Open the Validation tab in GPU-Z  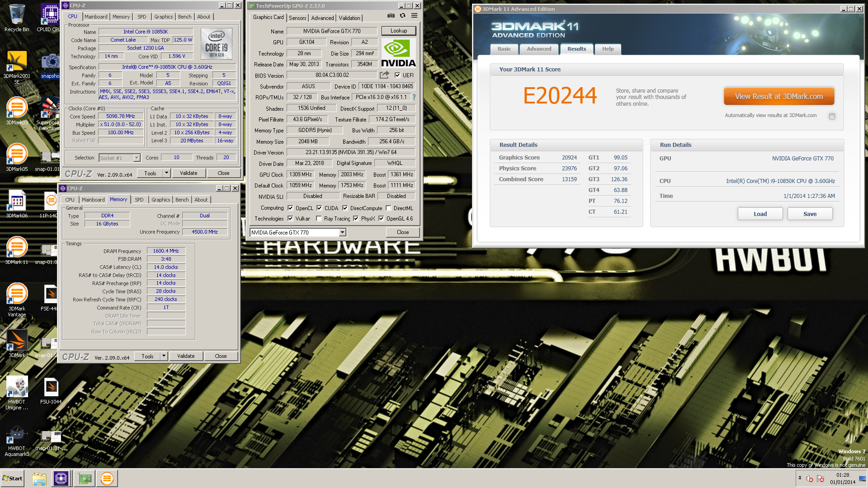click(x=349, y=18)
